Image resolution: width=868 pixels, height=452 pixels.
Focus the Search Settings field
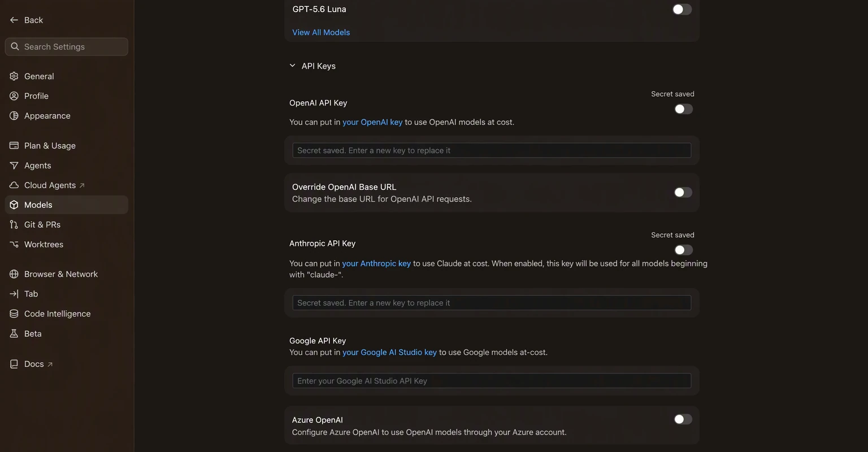coord(67,47)
